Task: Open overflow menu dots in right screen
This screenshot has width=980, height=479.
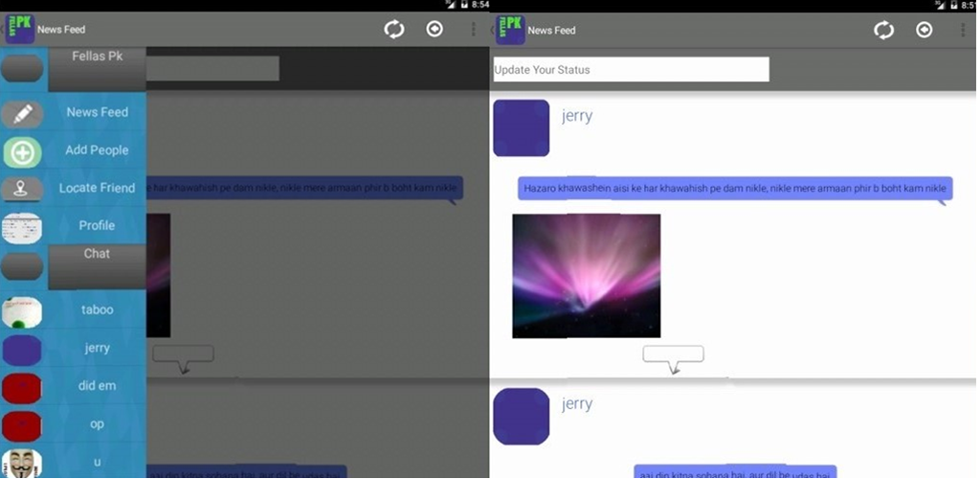Action: 963,30
